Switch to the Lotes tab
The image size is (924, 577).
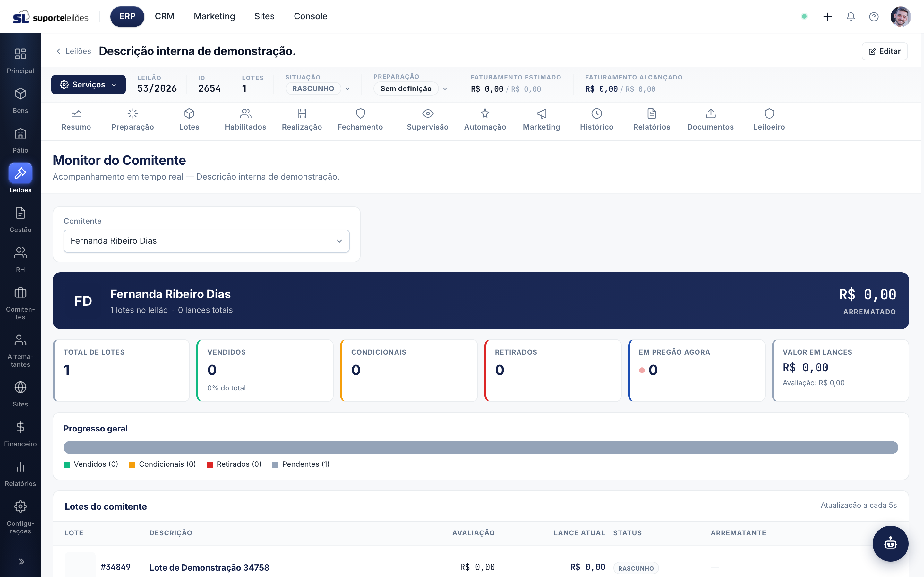point(189,120)
